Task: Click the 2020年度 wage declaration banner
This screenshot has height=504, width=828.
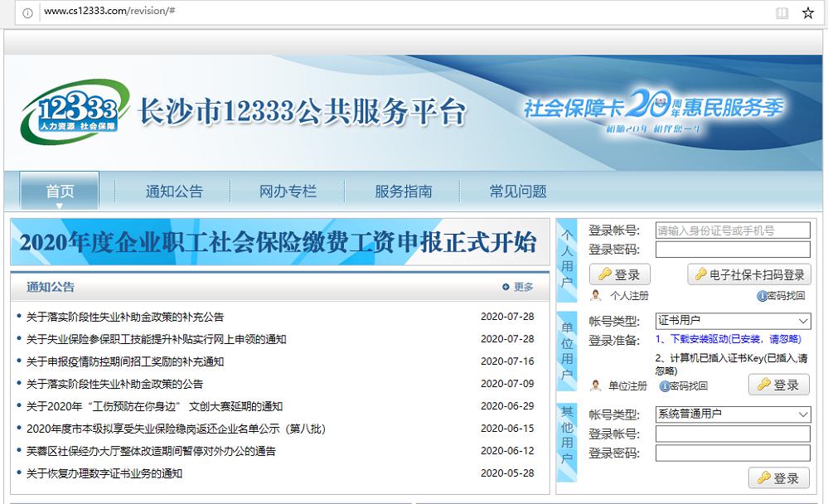Action: [x=278, y=242]
